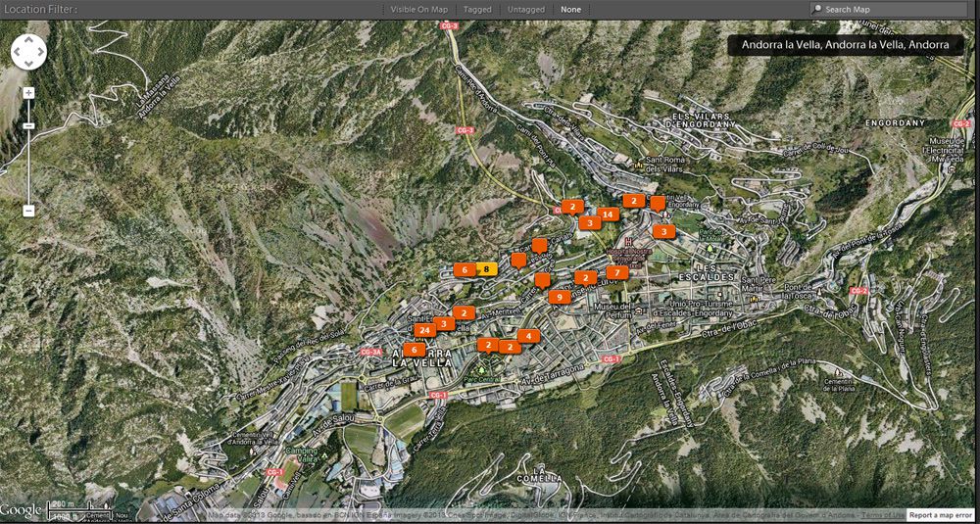
Task: Set the location filter to None
Action: (x=570, y=10)
